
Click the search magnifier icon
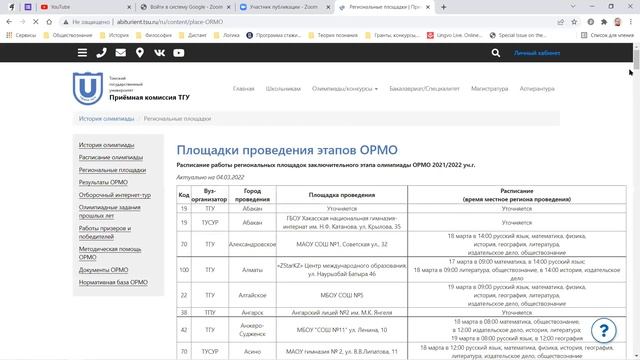496,53
